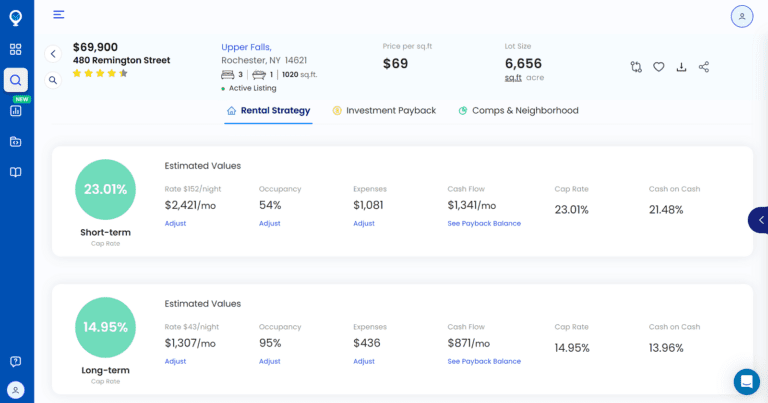Share this property listing
This screenshot has width=768, height=403.
pyautogui.click(x=704, y=67)
